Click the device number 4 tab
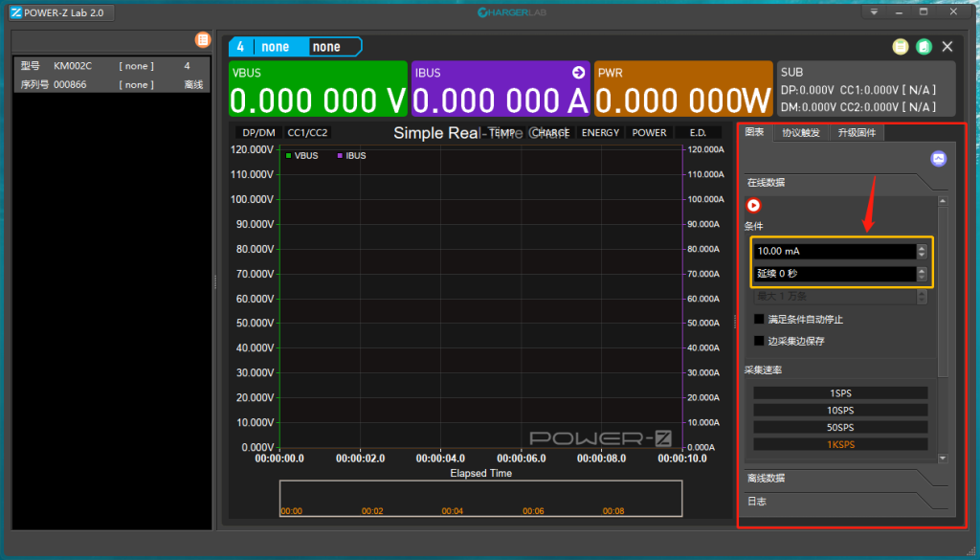 [x=240, y=47]
